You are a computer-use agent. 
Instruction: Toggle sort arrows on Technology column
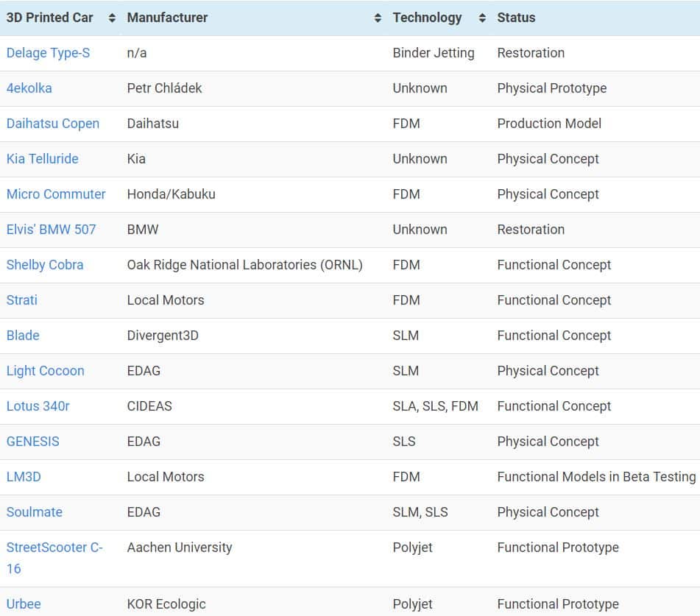point(482,18)
